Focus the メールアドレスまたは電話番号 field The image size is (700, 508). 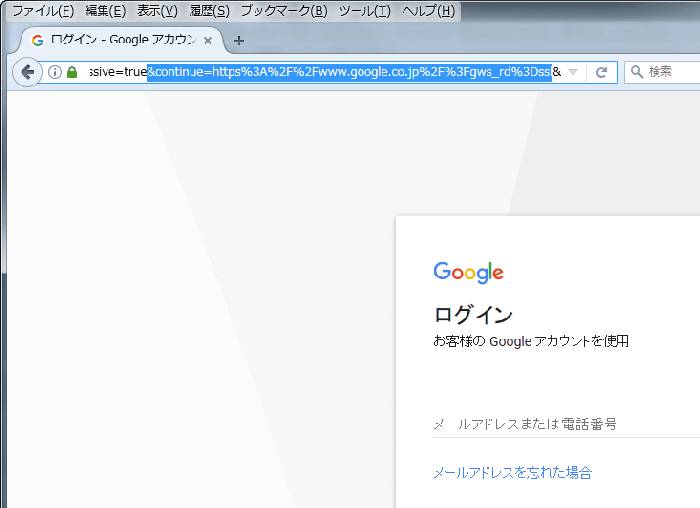[566, 424]
